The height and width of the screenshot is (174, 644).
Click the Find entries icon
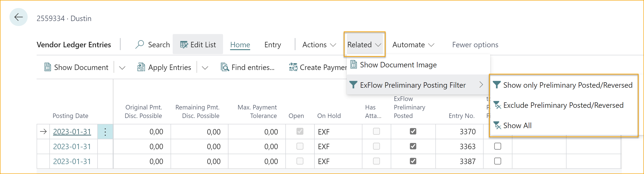[225, 67]
